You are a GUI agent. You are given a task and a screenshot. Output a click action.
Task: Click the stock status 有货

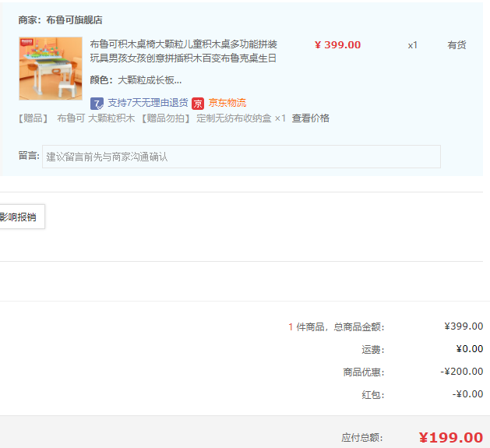457,45
